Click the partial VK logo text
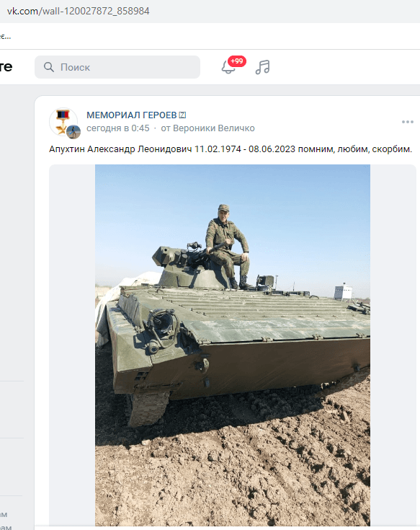The image size is (420, 530). [x=6, y=66]
